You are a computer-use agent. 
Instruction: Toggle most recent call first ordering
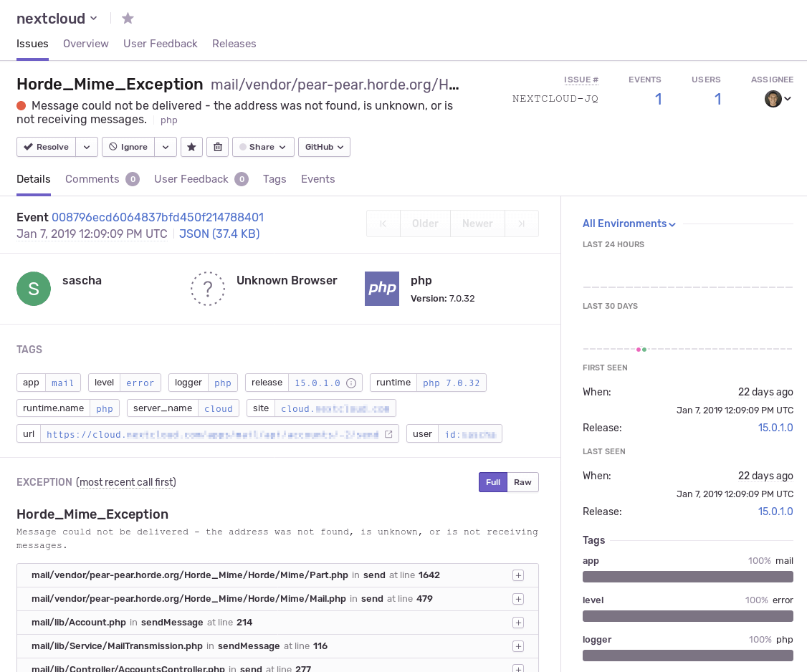pyautogui.click(x=127, y=482)
